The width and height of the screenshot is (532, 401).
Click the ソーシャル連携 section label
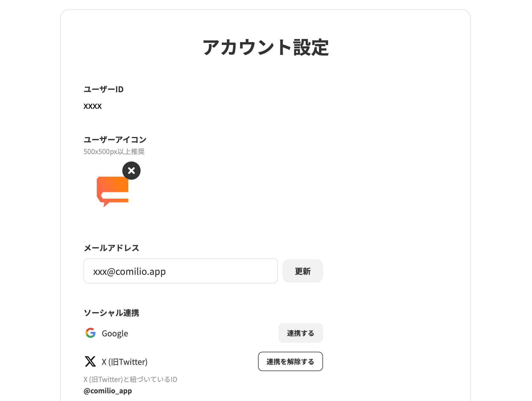click(x=111, y=313)
